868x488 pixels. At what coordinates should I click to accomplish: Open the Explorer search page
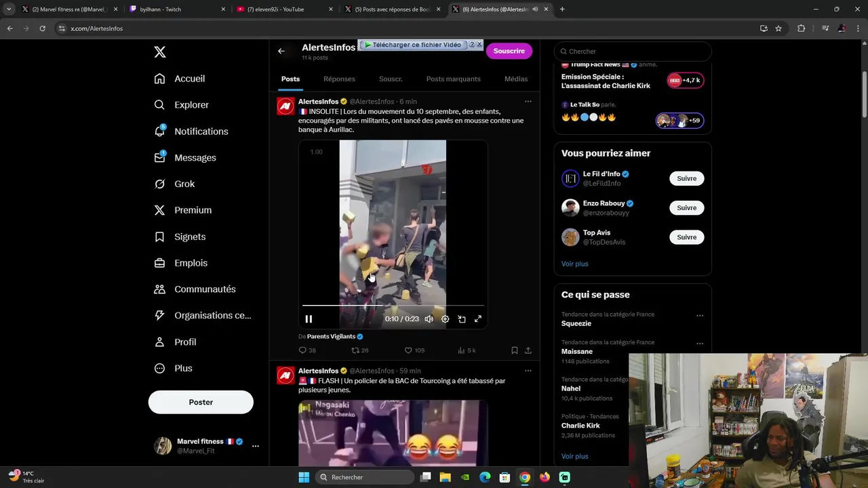[181, 105]
